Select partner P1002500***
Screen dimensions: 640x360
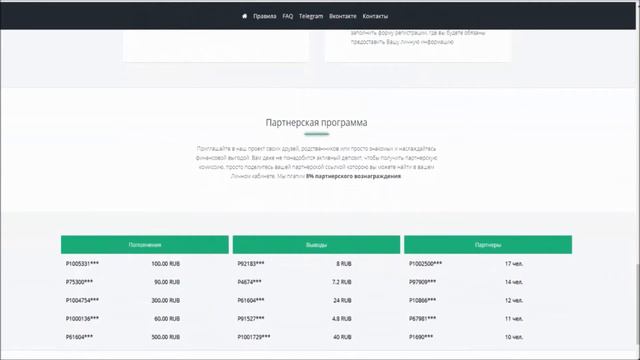point(425,264)
